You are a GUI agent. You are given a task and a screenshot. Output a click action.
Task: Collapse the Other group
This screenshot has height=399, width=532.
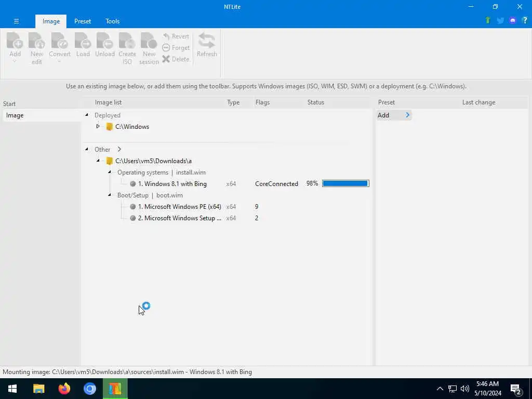[87, 149]
